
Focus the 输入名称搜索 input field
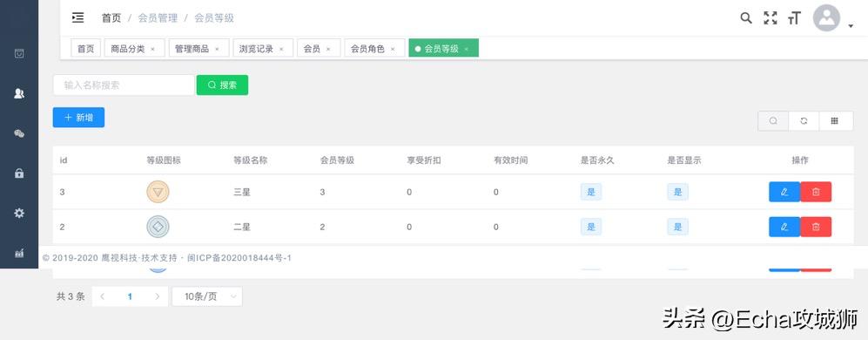point(124,85)
